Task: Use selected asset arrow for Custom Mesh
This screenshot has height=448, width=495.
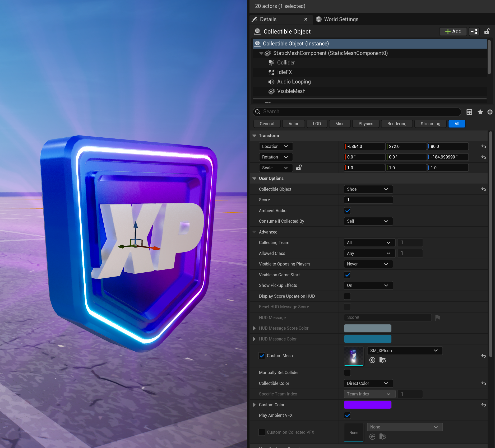Action: [372, 360]
